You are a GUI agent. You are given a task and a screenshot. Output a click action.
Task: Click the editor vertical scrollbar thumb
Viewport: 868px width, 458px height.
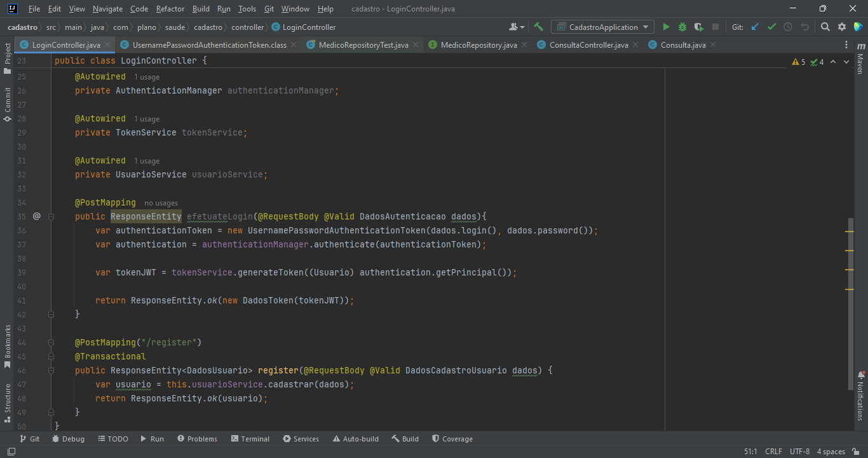click(x=850, y=303)
